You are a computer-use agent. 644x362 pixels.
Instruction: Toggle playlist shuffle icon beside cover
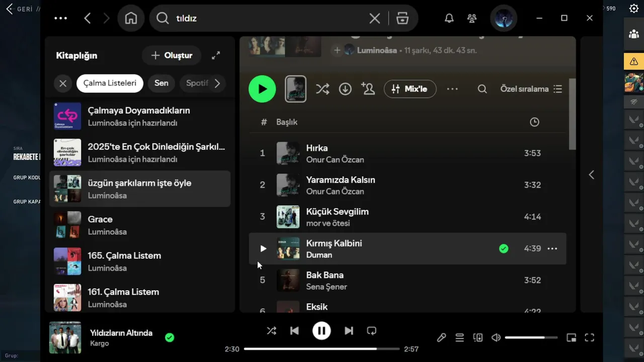(323, 89)
